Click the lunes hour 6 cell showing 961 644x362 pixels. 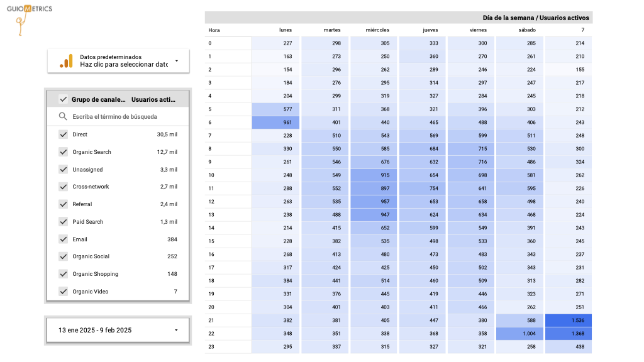point(275,123)
